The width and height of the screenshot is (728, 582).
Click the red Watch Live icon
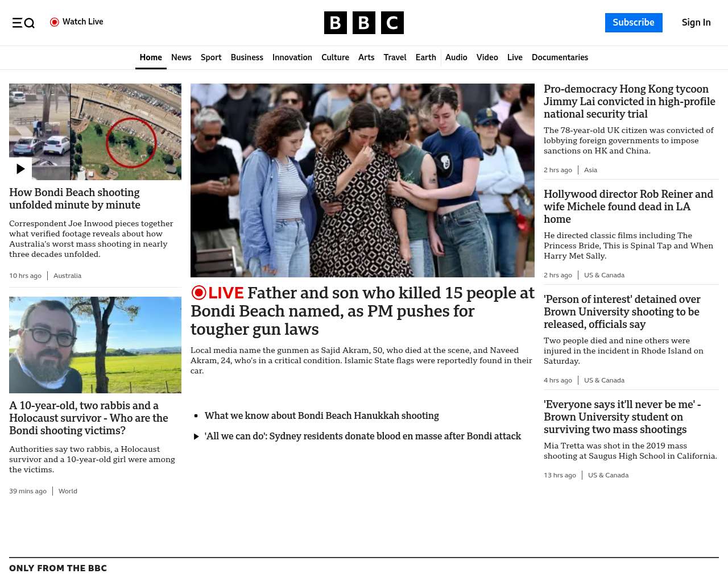(55, 22)
